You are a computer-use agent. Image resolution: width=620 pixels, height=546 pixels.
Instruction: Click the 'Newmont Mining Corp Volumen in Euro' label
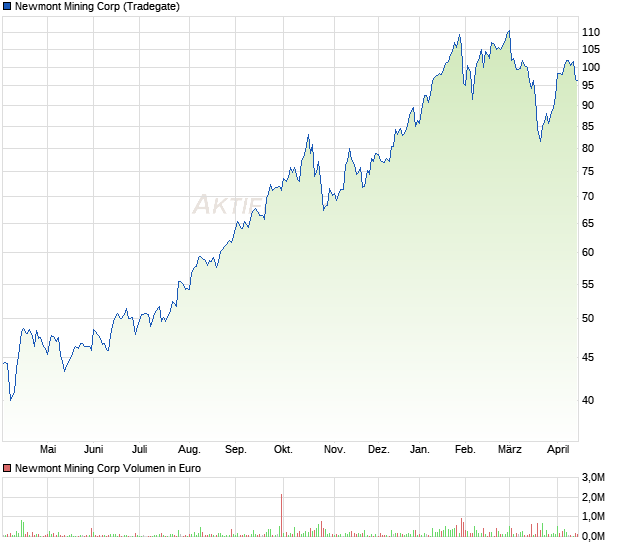(108, 468)
